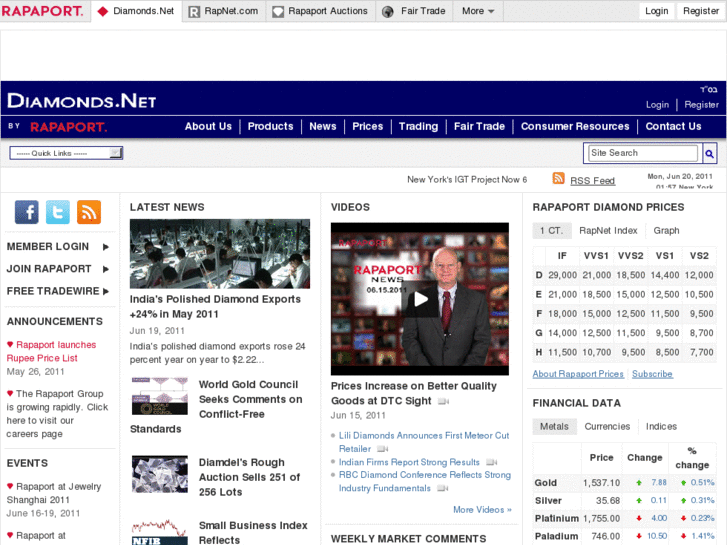Click the RapNet.com R icon
Screen dimensions: 727x545
[194, 12]
